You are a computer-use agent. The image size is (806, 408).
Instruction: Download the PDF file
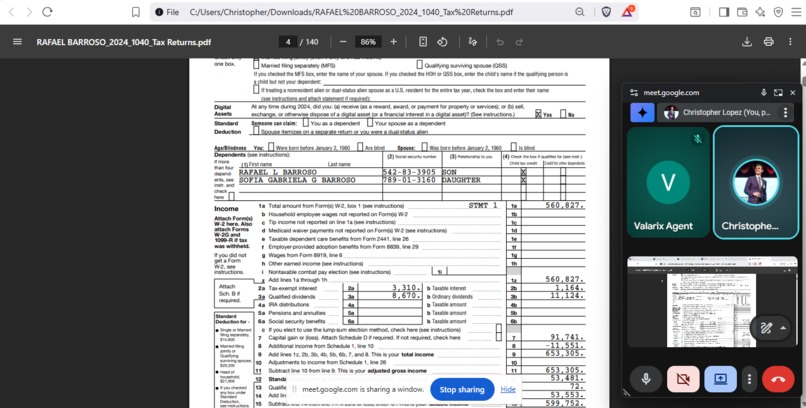coord(747,42)
